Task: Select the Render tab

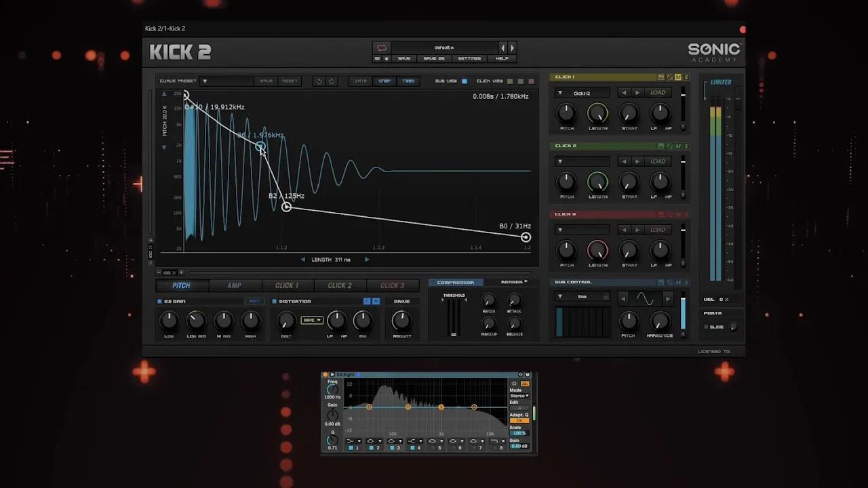Action: (512, 282)
